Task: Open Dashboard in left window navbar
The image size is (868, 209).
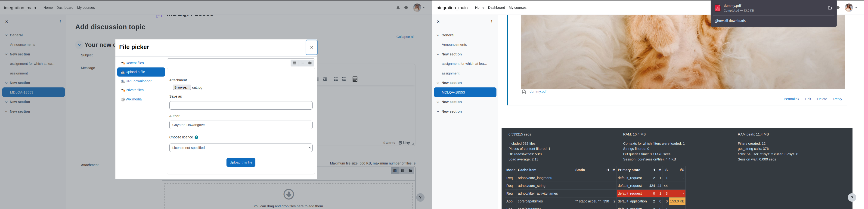Action: point(65,8)
